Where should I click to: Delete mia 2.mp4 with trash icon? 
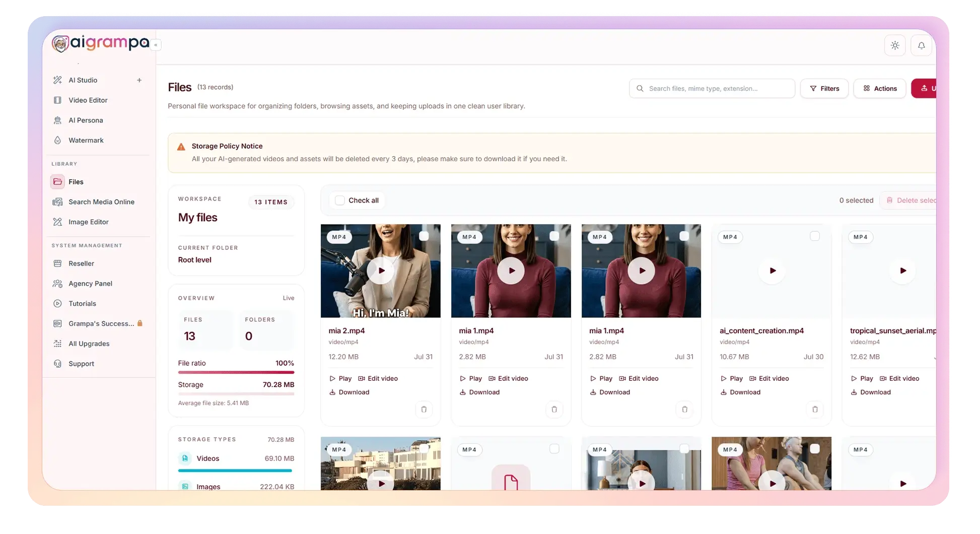[424, 410]
